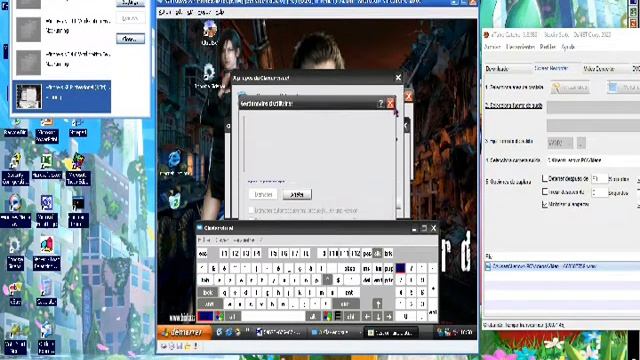640x360 pixels.
Task: Select the recorded file entry in the capture list
Action: pos(561,266)
